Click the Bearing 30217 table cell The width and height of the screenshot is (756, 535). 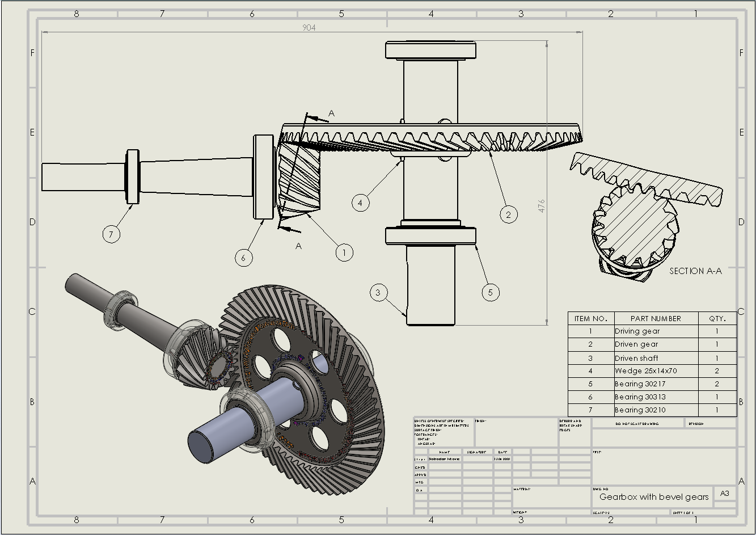click(656, 384)
